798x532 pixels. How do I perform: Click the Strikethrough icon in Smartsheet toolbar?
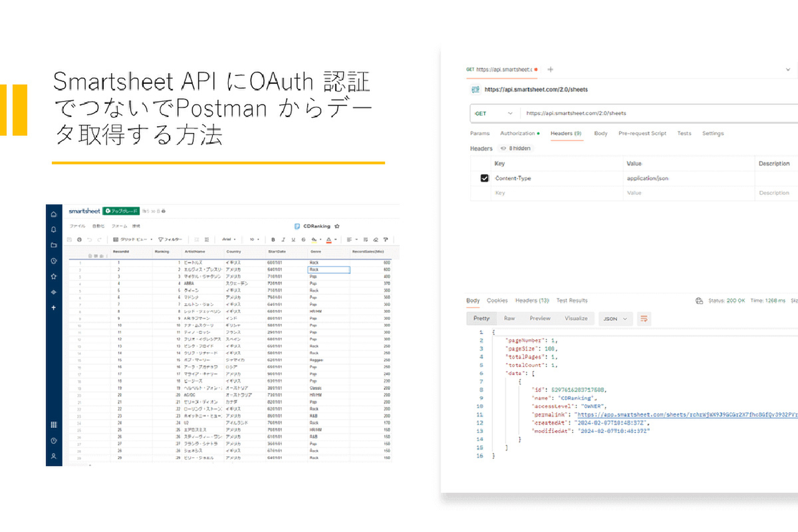click(303, 239)
